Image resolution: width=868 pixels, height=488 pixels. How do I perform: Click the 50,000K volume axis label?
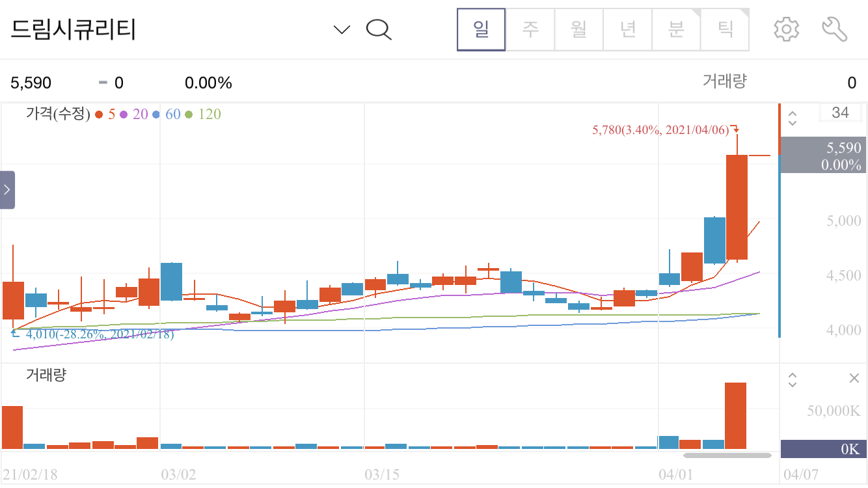coord(834,411)
